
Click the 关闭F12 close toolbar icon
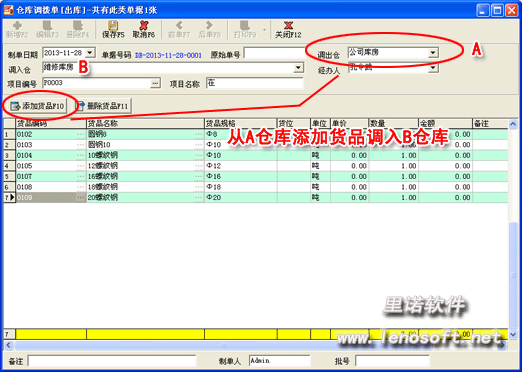pos(288,29)
